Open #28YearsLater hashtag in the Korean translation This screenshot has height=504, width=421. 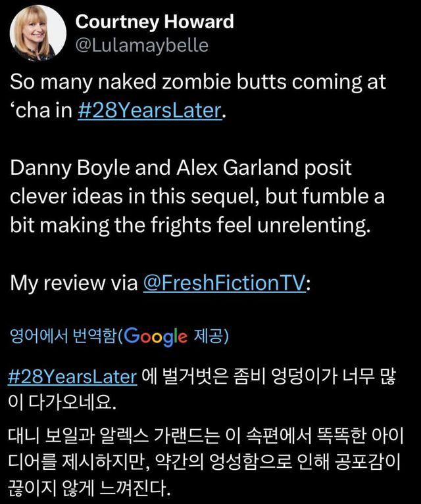[x=72, y=377]
